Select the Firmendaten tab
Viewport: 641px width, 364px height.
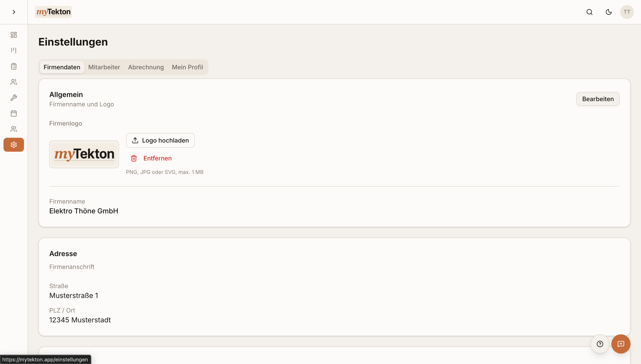tap(62, 67)
